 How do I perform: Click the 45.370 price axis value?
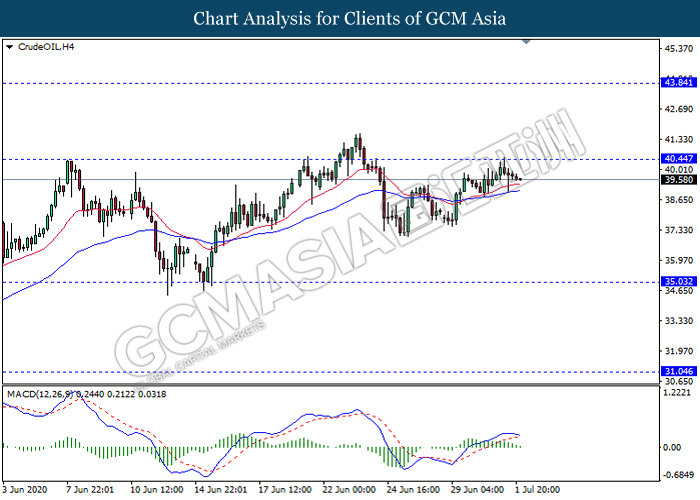pos(679,49)
